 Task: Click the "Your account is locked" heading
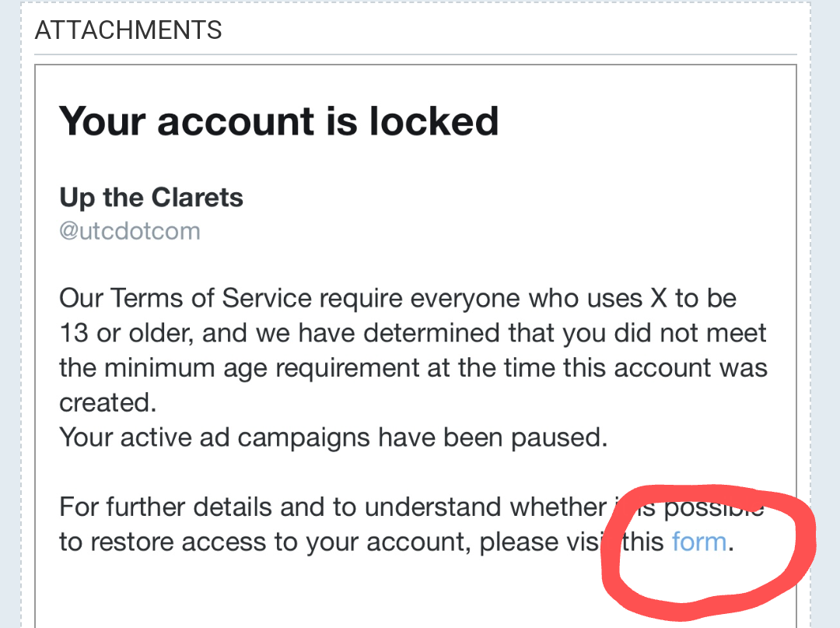278,121
